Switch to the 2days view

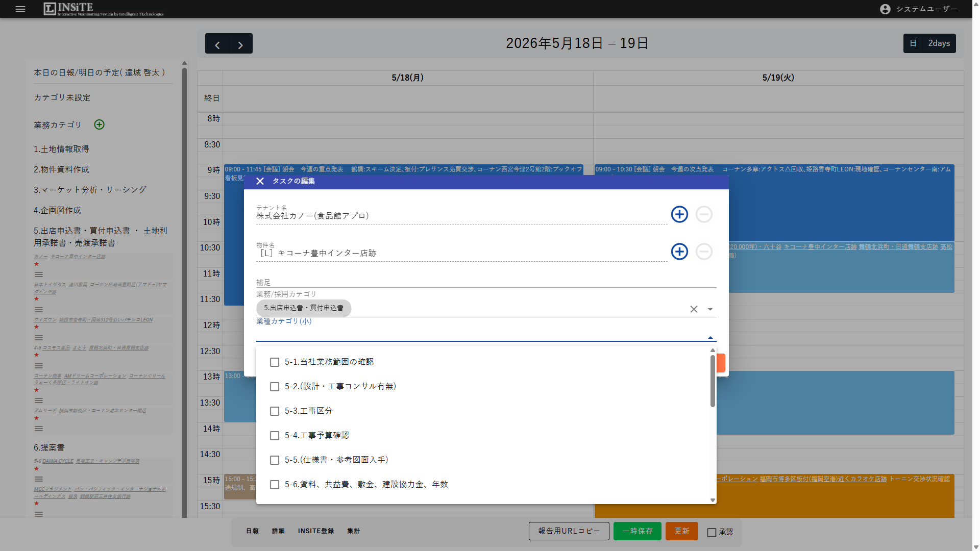click(939, 43)
